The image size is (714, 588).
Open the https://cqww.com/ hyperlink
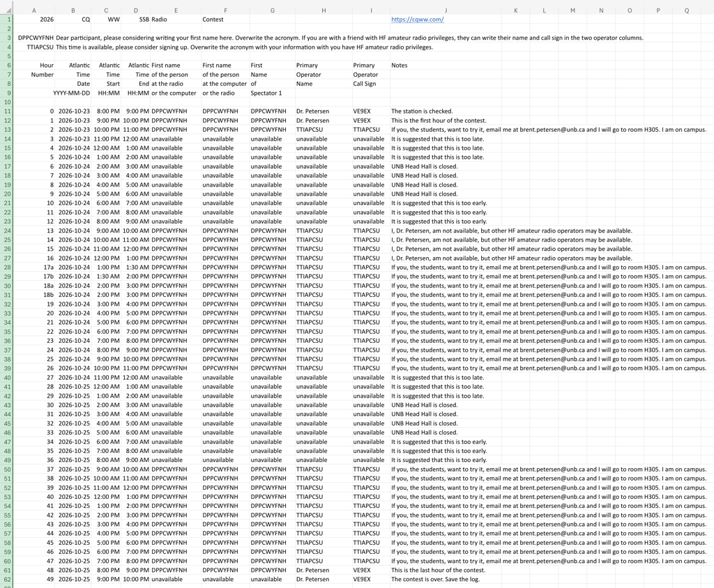417,20
